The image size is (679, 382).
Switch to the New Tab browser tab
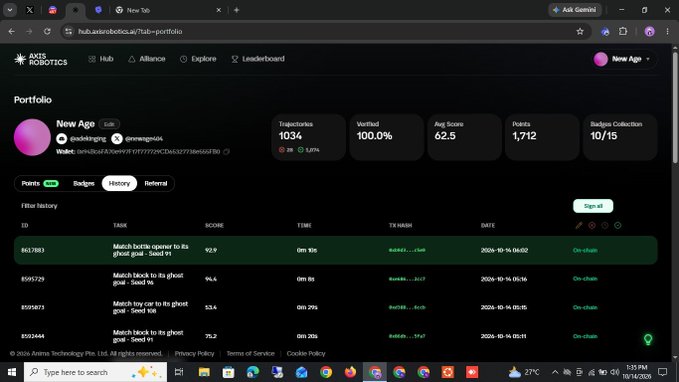click(x=168, y=10)
